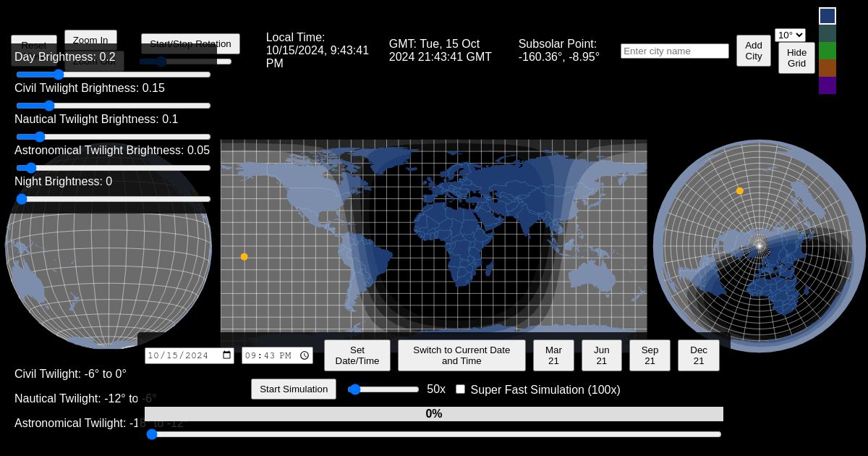The image size is (868, 456).
Task: Select the purple color swatch
Action: pos(827,85)
